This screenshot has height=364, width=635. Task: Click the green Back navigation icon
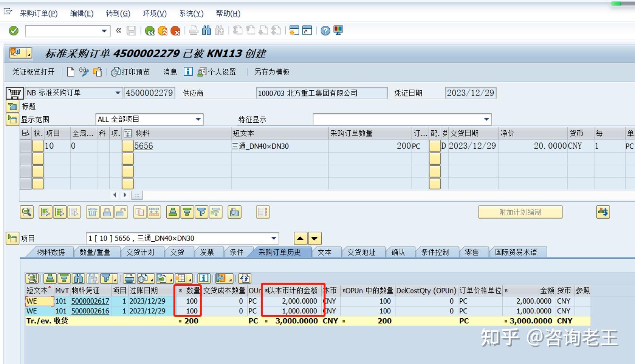(150, 31)
